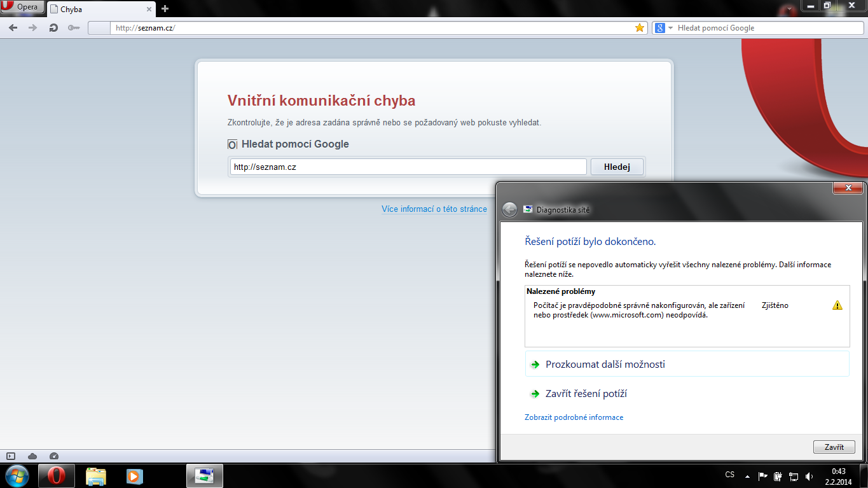The image size is (868, 488).
Task: Click the browser forward arrow
Action: coord(33,28)
